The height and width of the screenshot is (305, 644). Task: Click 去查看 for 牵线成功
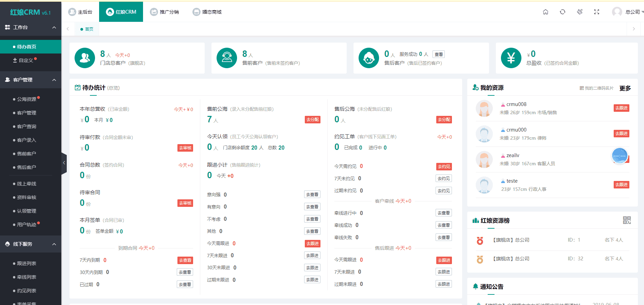[x=444, y=225]
